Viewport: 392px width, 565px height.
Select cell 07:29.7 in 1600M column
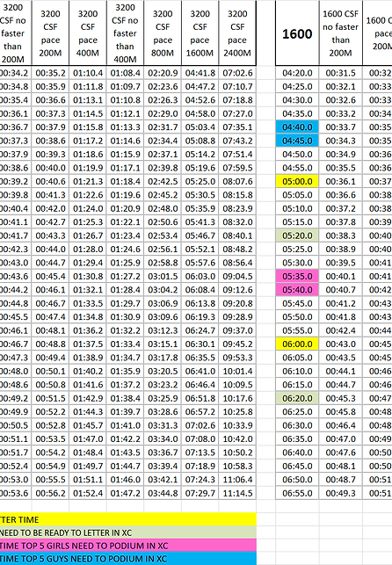coord(200,493)
